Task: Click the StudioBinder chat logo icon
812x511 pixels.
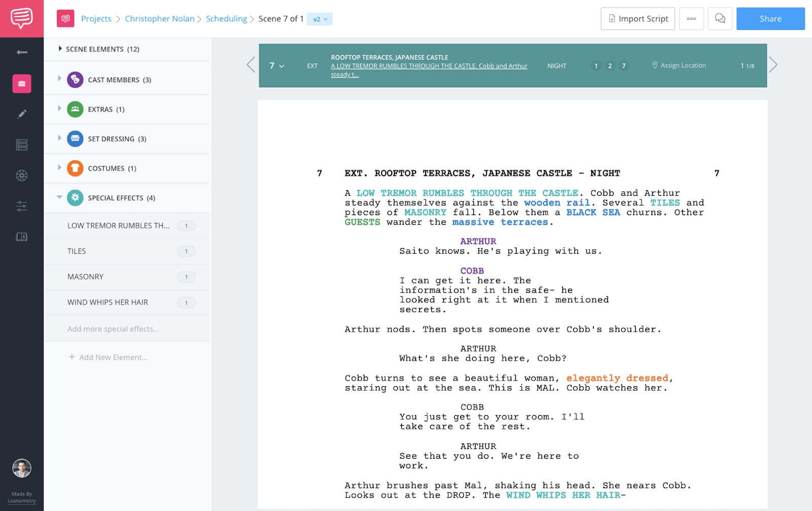Action: (22, 18)
